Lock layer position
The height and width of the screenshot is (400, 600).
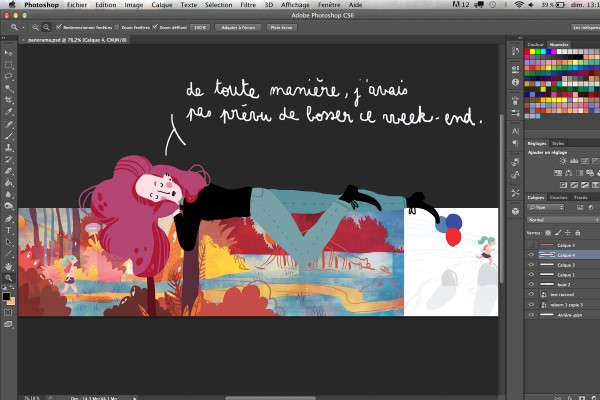[568, 233]
